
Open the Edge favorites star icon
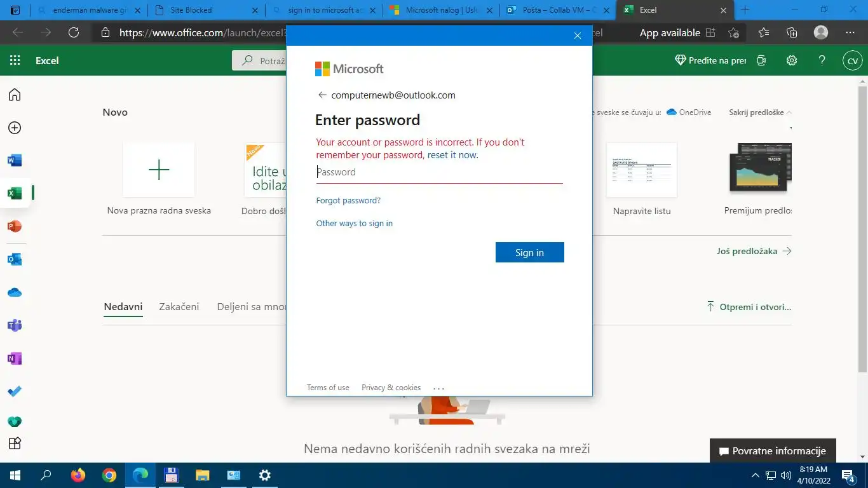(764, 32)
